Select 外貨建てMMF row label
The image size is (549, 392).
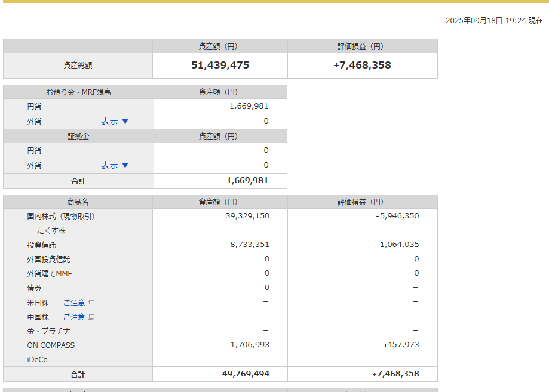click(50, 274)
